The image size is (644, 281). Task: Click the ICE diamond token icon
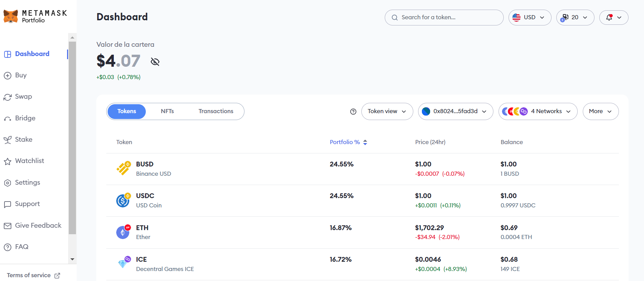[123, 263]
